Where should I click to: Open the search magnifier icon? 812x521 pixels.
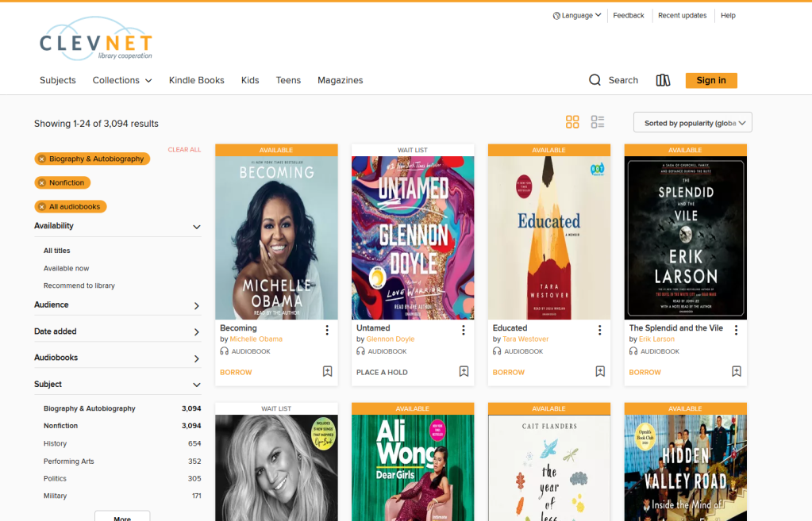595,80
